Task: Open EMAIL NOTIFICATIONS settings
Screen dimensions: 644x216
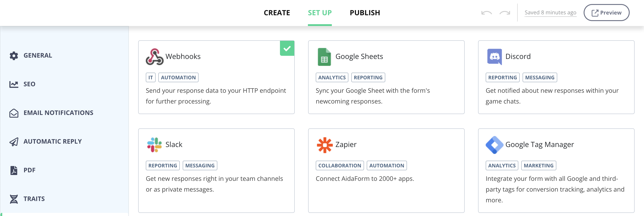Action: click(58, 113)
